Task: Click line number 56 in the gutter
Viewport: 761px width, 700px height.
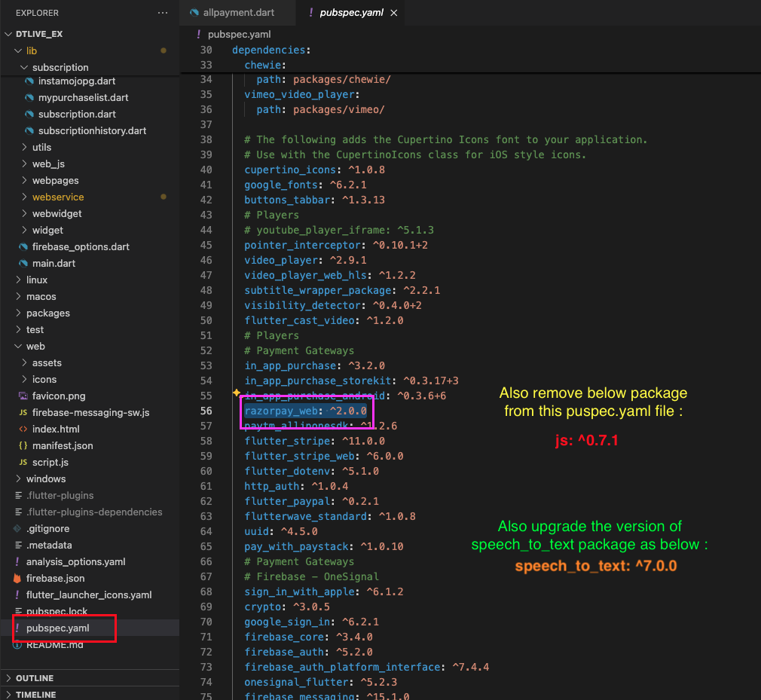Action: point(206,411)
